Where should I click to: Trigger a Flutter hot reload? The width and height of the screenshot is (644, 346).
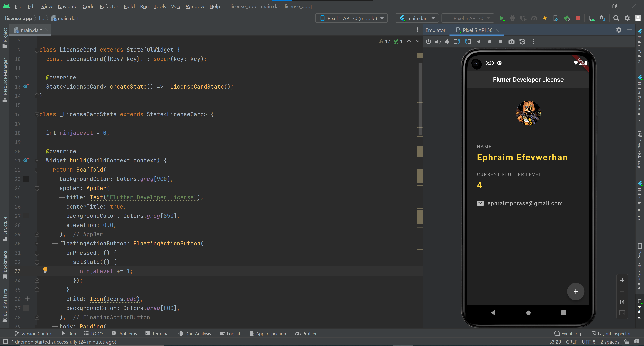(x=545, y=18)
